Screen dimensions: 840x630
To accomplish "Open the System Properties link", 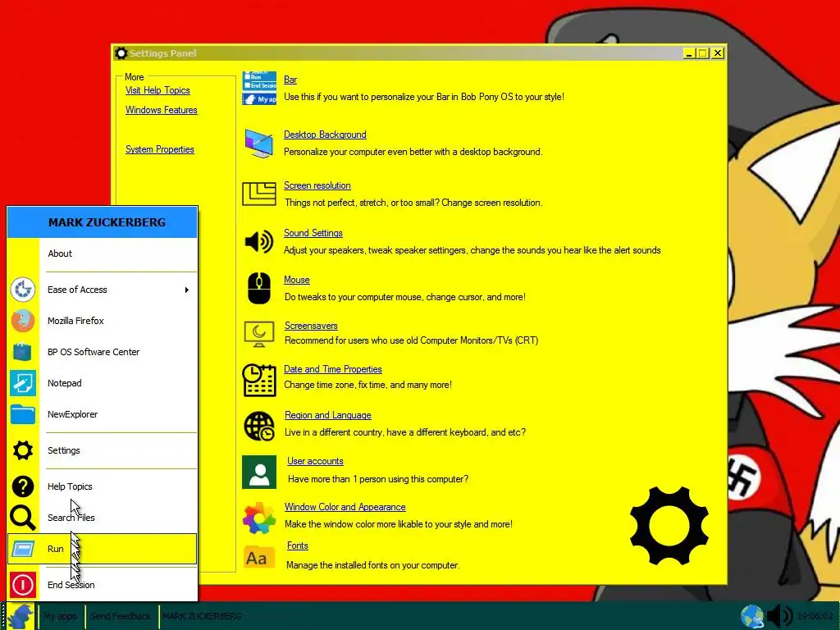I will (x=160, y=149).
